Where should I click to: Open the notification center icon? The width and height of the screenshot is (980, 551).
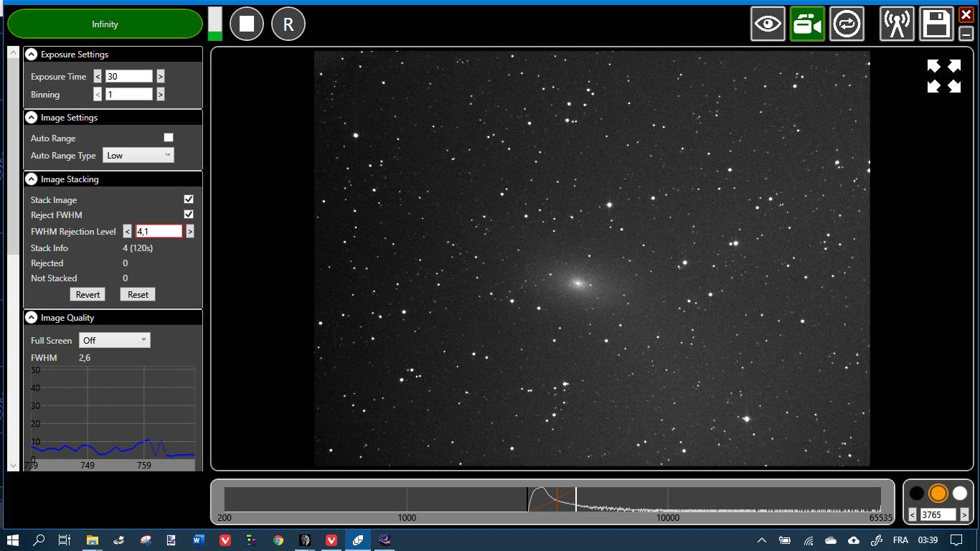pyautogui.click(x=956, y=540)
